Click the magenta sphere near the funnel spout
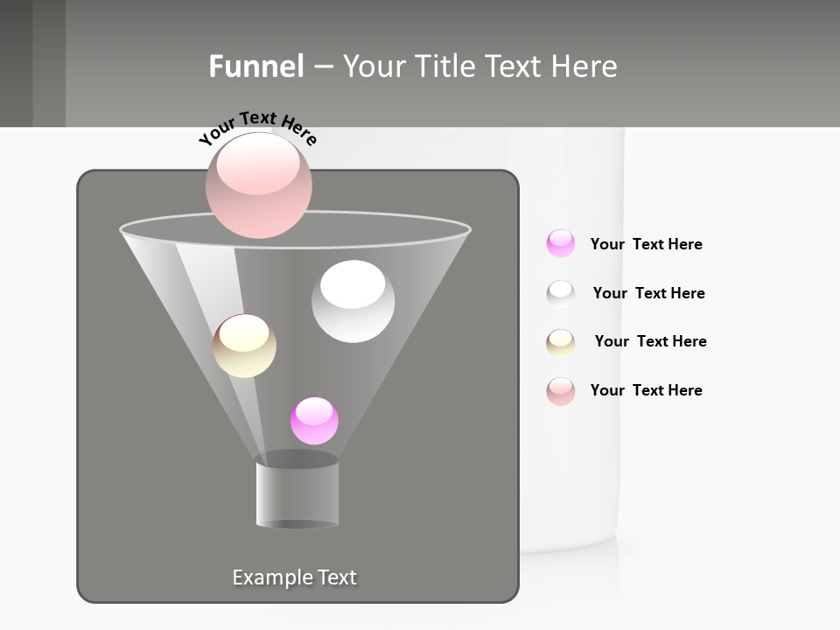 [314, 421]
